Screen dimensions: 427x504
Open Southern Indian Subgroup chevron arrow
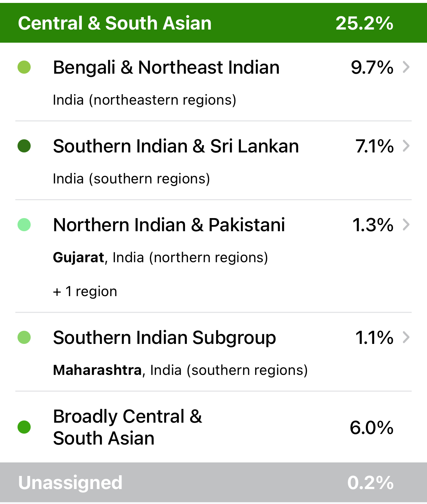[x=406, y=337]
